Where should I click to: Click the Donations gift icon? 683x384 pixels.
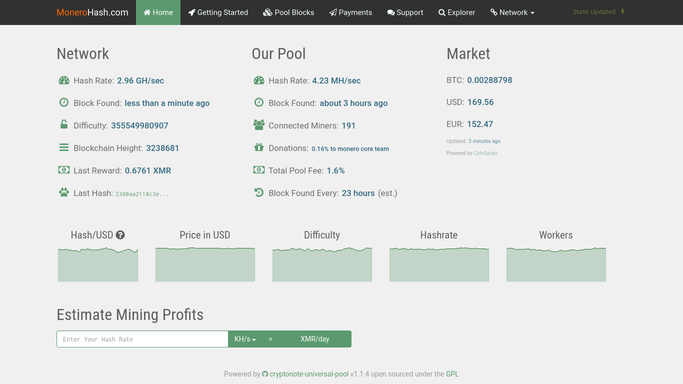(259, 148)
